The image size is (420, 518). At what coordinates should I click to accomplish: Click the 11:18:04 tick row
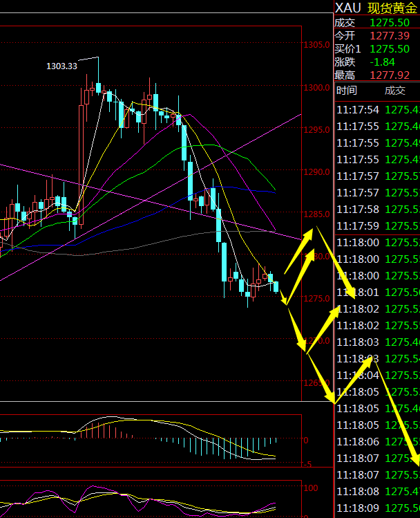coord(378,376)
